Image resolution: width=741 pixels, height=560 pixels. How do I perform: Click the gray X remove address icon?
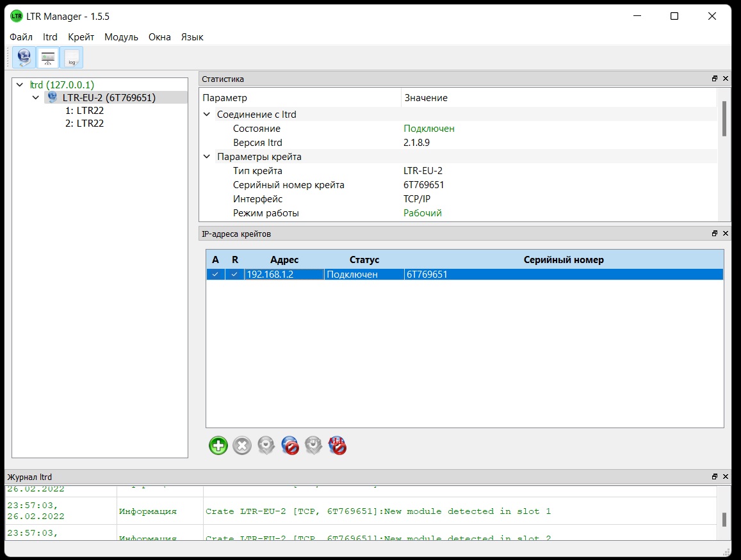[x=242, y=445]
